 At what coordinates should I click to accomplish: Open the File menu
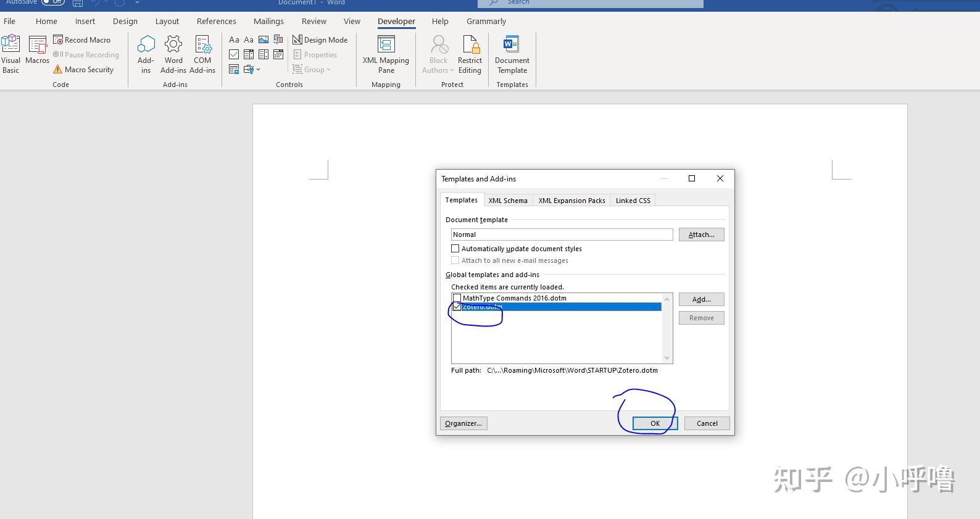tap(10, 21)
